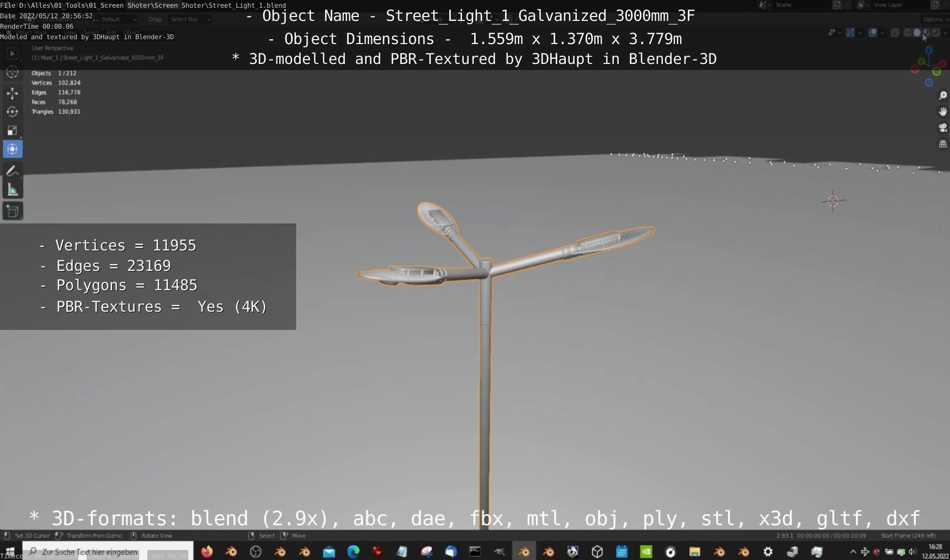Viewport: 950px width, 560px height.
Task: Open the Scene browse dropdown icon
Action: [765, 5]
